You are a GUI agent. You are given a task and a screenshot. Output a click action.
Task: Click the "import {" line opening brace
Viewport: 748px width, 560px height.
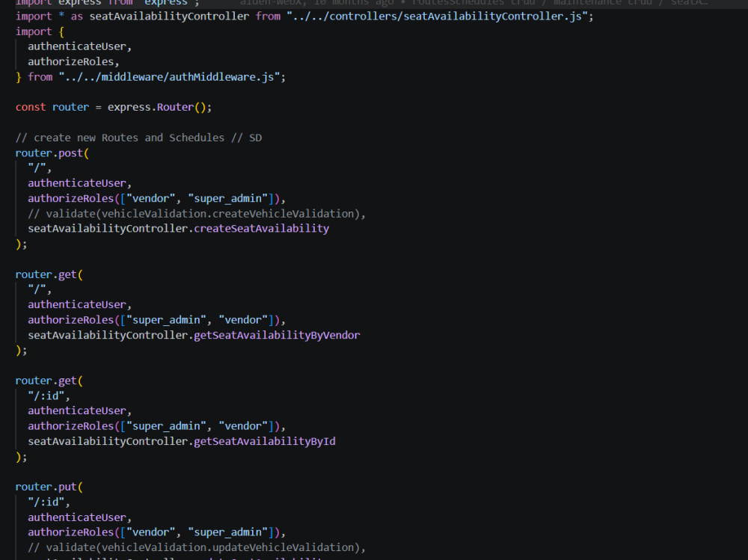tap(61, 31)
